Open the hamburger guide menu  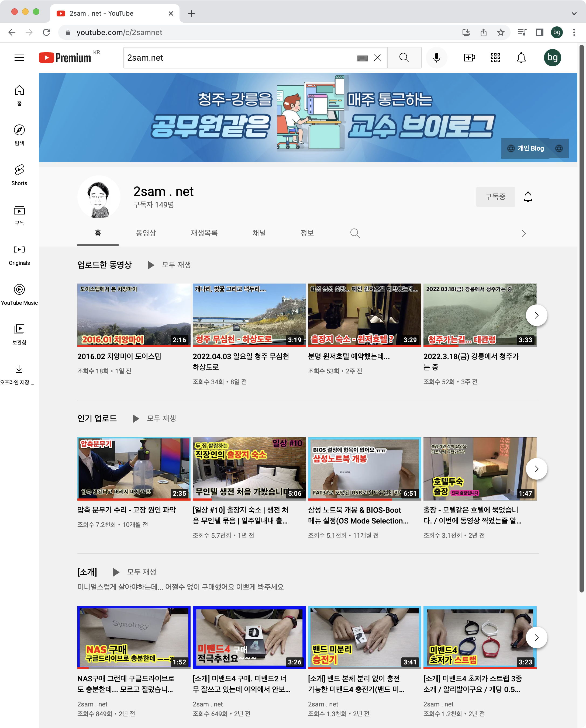(19, 58)
